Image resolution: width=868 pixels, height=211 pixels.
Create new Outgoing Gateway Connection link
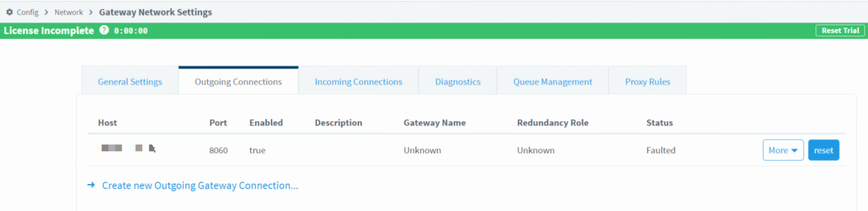(x=200, y=185)
